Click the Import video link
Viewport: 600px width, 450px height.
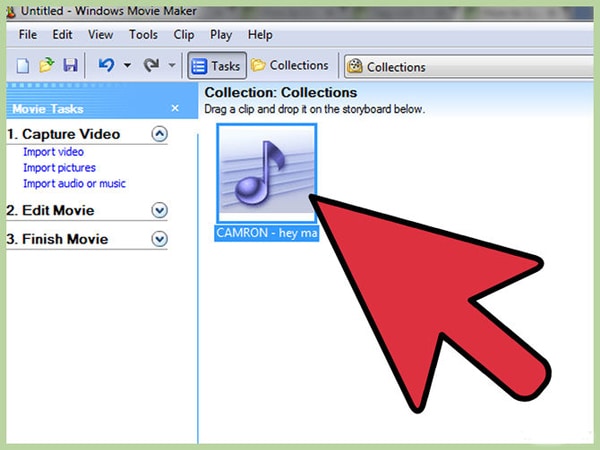54,152
